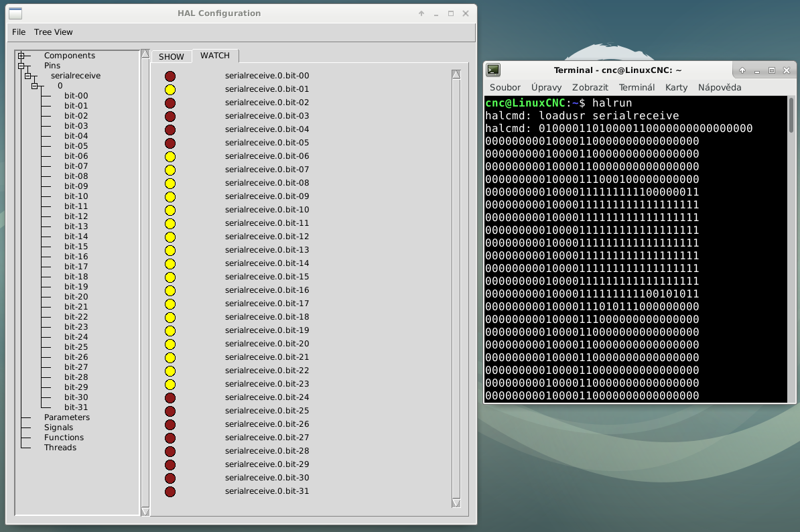Click the yellow LED for serialreceive.0.bit-23
The image size is (800, 532).
click(x=170, y=385)
